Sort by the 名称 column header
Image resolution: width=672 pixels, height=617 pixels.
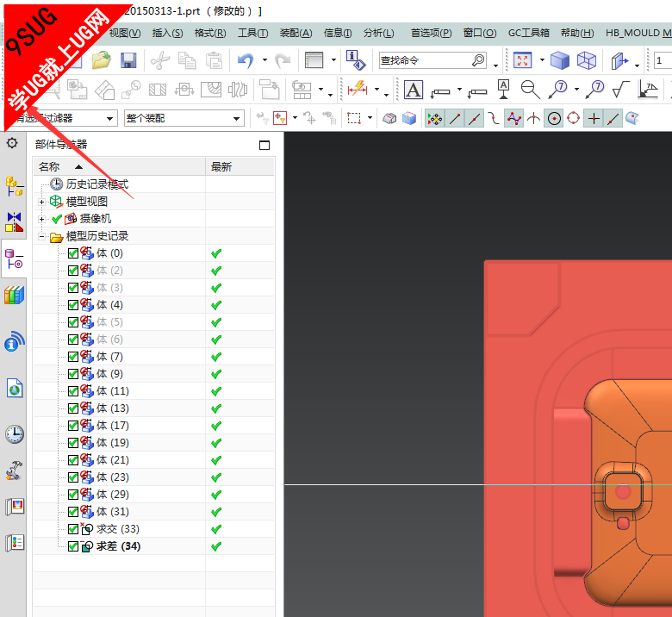coord(120,167)
